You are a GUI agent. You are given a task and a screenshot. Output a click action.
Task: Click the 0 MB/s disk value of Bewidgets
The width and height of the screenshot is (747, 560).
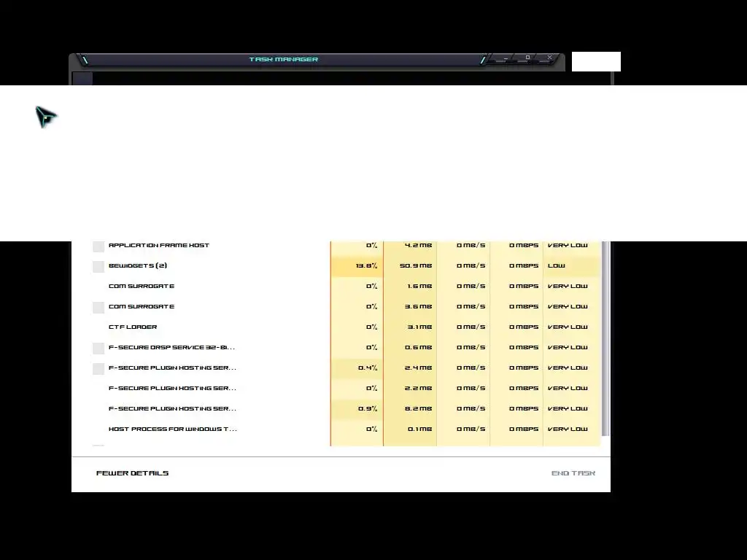point(471,265)
